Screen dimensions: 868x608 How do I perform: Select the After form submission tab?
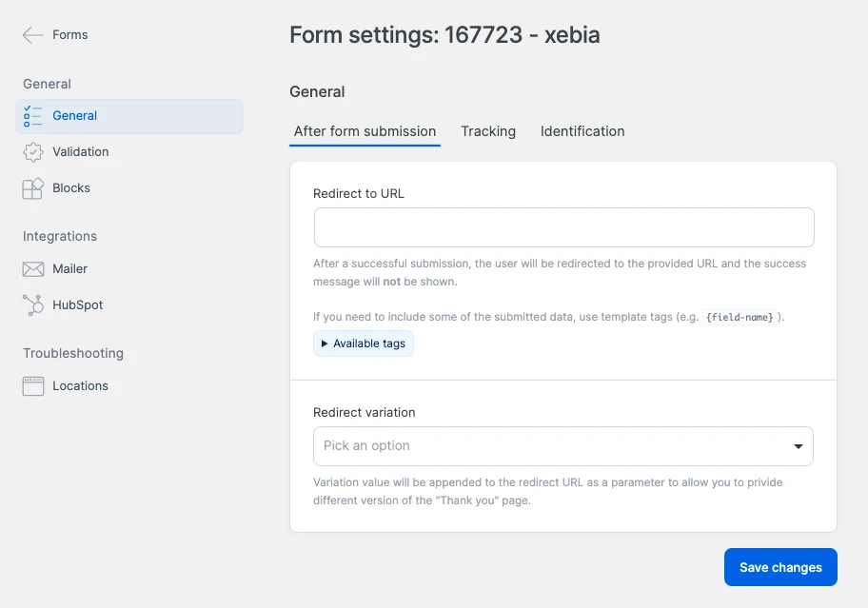pyautogui.click(x=365, y=131)
